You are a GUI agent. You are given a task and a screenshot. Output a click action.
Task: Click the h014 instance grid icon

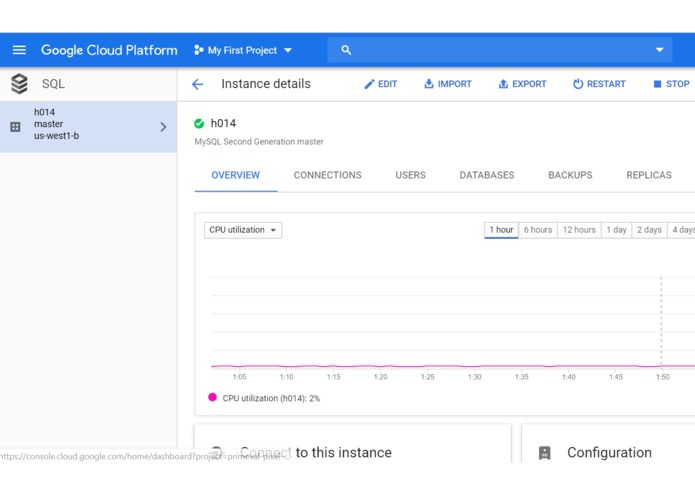pyautogui.click(x=15, y=127)
